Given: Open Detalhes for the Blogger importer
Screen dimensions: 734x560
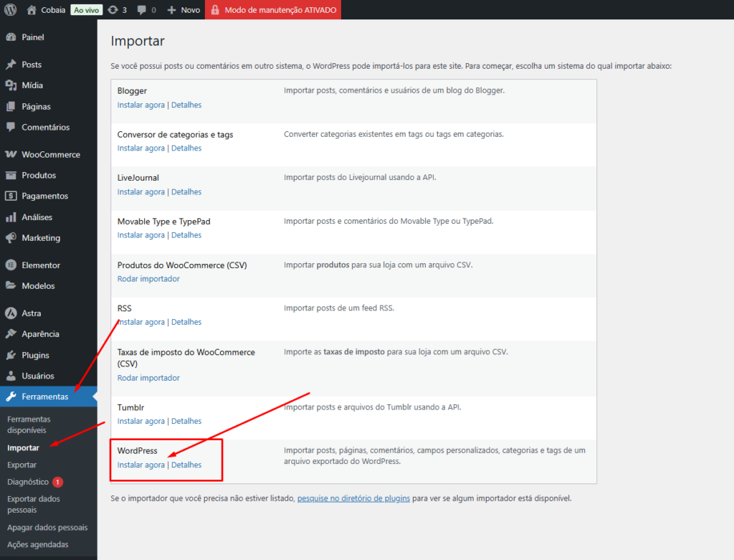Looking at the screenshot, I should pos(186,105).
